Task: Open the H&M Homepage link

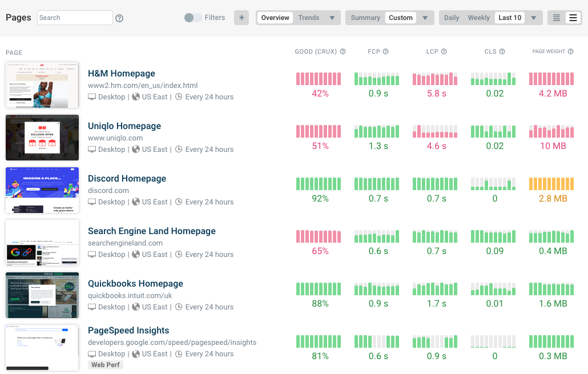Action: point(122,74)
